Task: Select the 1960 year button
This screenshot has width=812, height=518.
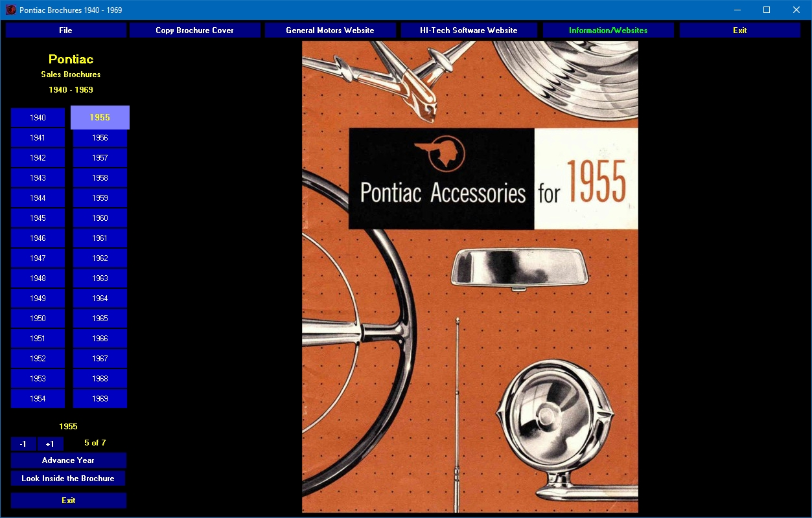Action: coord(100,218)
